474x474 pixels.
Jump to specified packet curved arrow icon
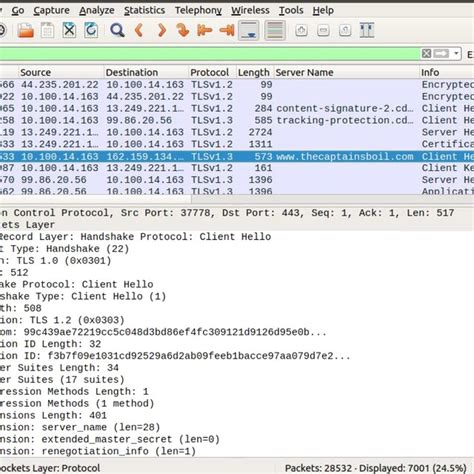(x=183, y=30)
